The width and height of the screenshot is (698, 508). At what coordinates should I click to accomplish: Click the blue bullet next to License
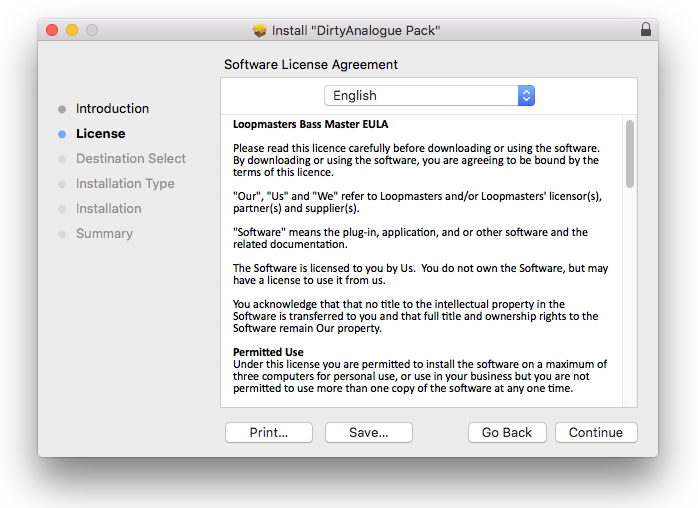click(x=62, y=134)
